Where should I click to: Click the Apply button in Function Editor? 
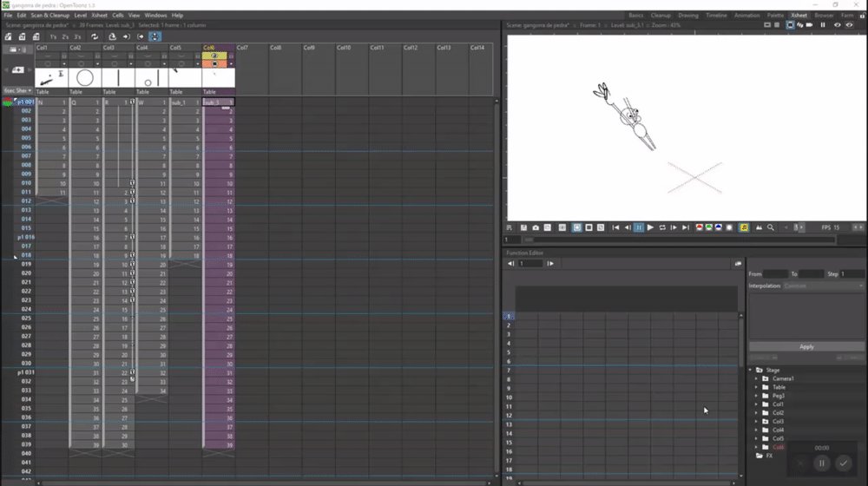point(806,346)
